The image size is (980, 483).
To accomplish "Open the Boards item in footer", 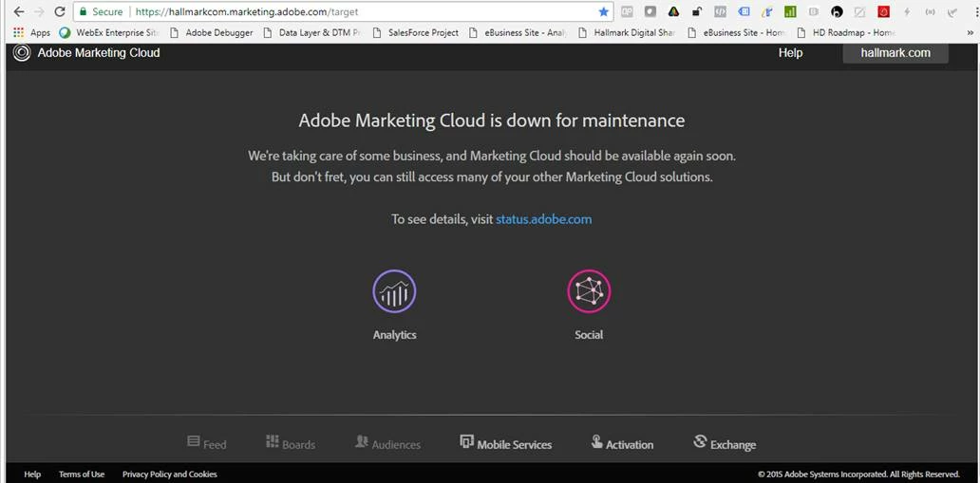I will 291,443.
